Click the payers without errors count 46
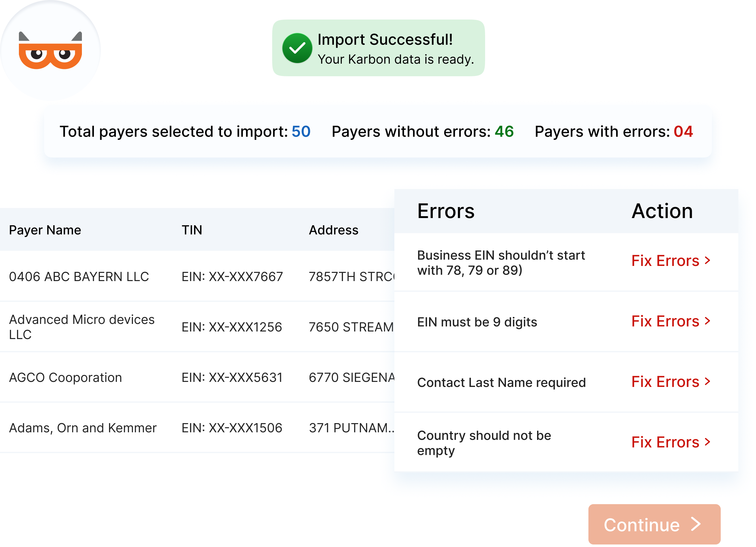This screenshot has height=547, width=756. tap(504, 131)
